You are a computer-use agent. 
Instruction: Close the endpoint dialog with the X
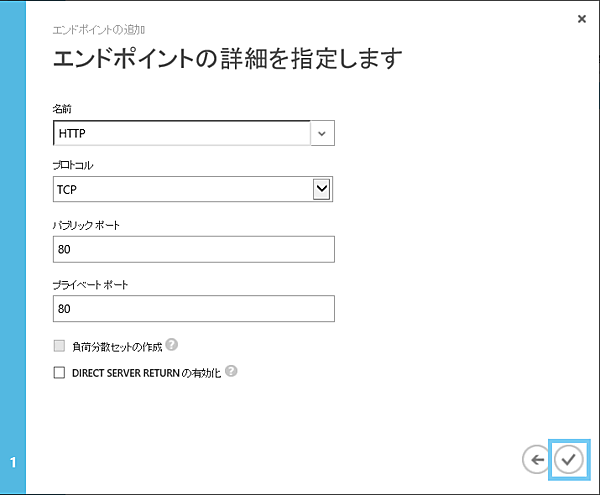pos(582,19)
